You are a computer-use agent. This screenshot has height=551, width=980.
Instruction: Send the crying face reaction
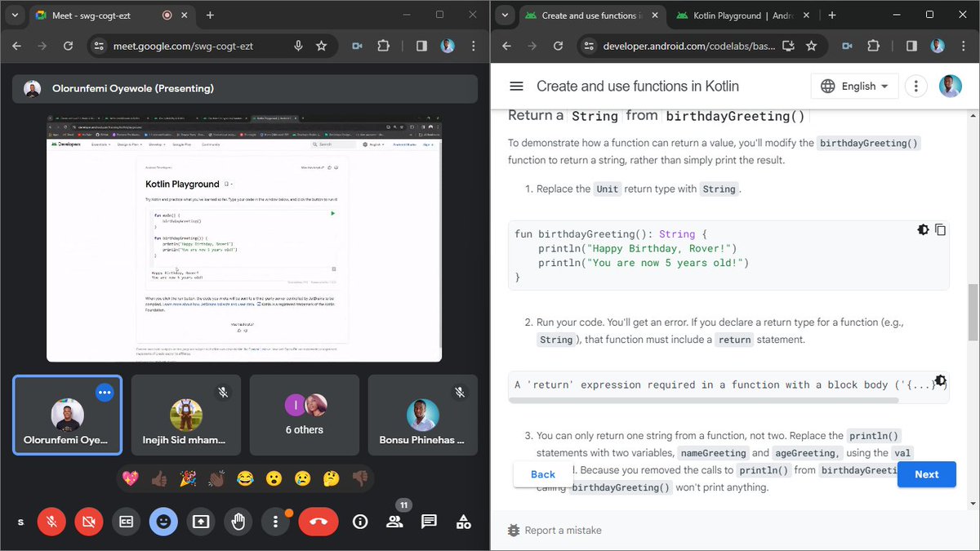(302, 478)
